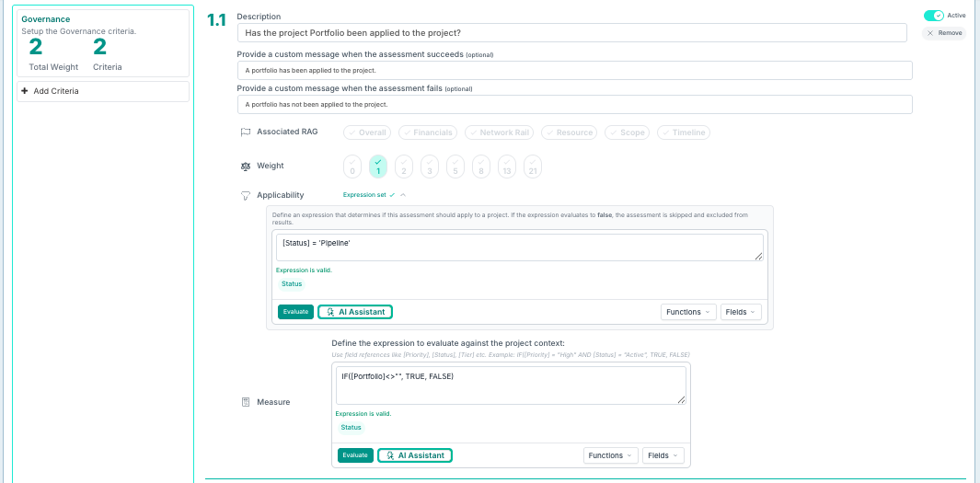Open AI Assistant in the Applicability section
980x483 pixels.
pos(355,312)
